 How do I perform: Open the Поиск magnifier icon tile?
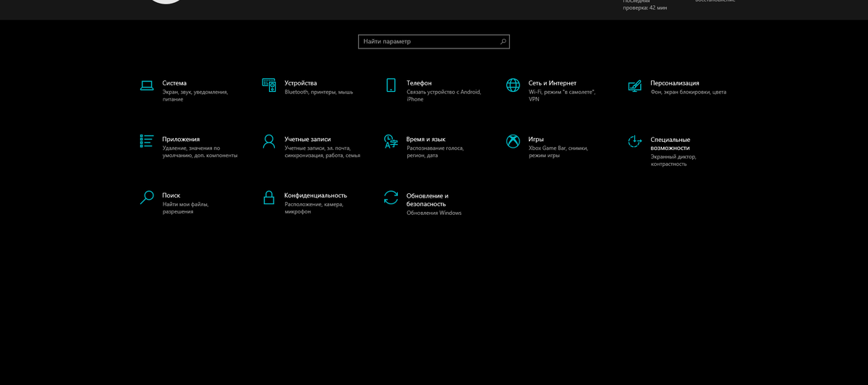pos(147,198)
